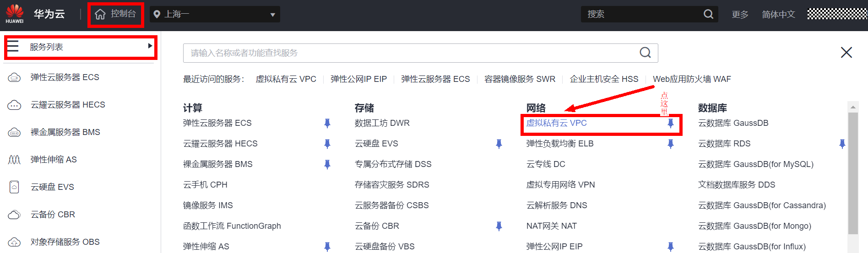Unpin 弹性伸缩 AS in 计算 column
Viewport: 868px width, 253px height.
327,247
